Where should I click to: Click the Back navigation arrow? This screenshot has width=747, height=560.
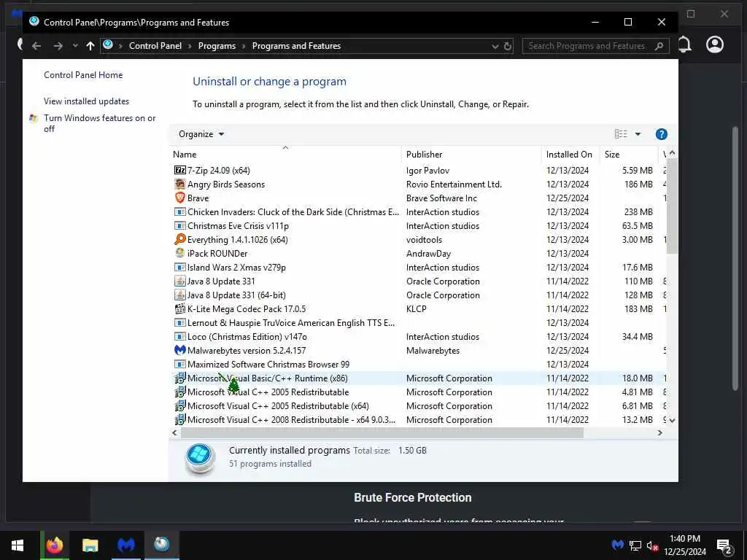[36, 46]
